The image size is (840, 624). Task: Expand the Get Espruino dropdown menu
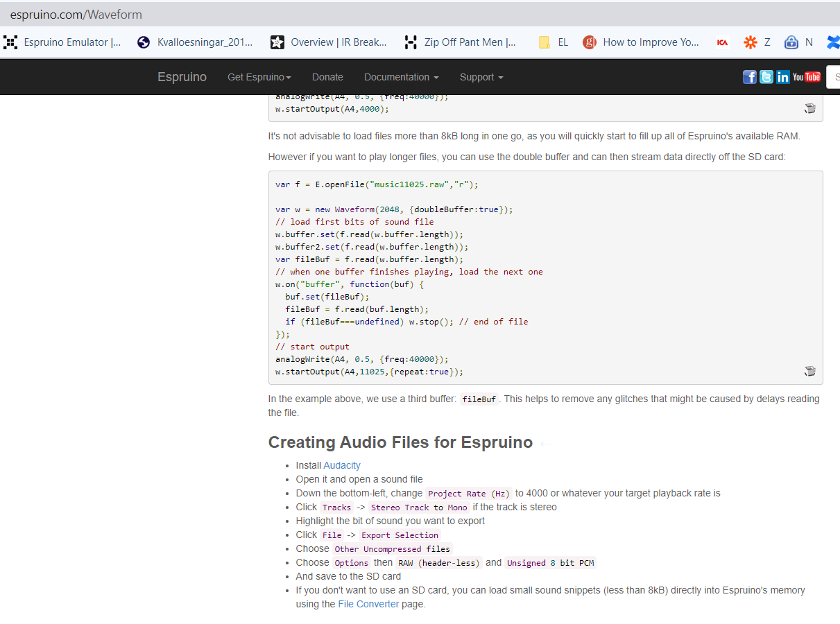click(x=259, y=77)
